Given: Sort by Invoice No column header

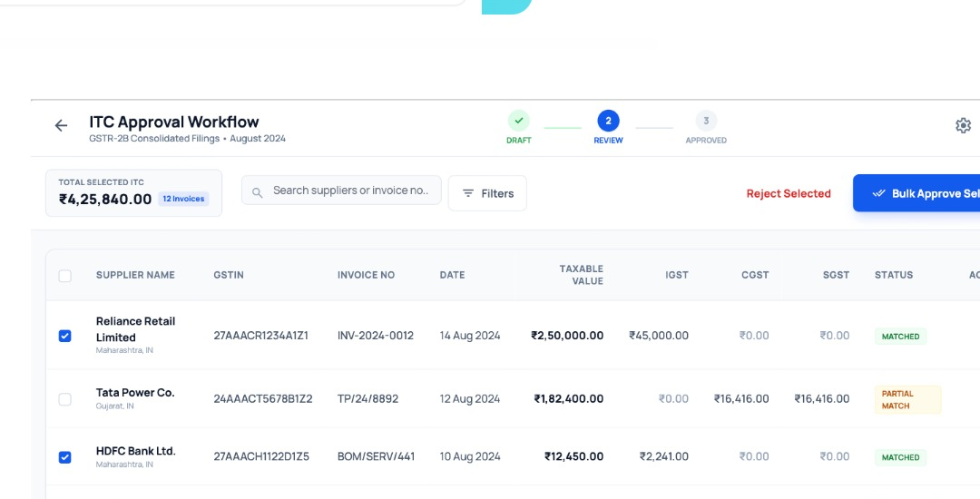Looking at the screenshot, I should point(367,275).
